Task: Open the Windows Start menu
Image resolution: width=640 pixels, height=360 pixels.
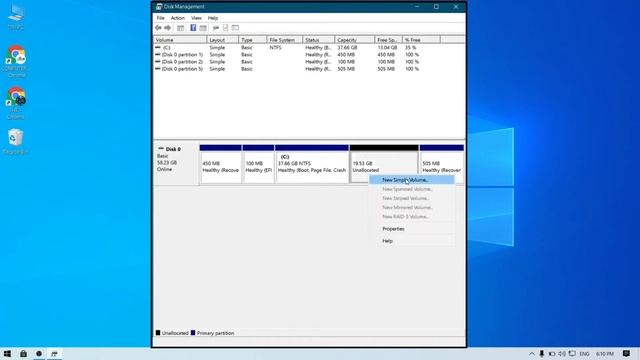Action: (x=7, y=353)
